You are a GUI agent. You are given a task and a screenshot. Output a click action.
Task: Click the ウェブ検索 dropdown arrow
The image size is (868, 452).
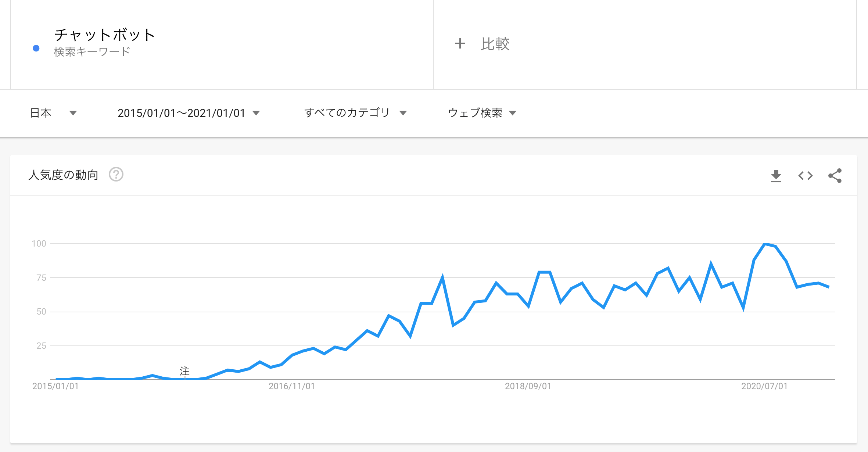click(x=513, y=113)
